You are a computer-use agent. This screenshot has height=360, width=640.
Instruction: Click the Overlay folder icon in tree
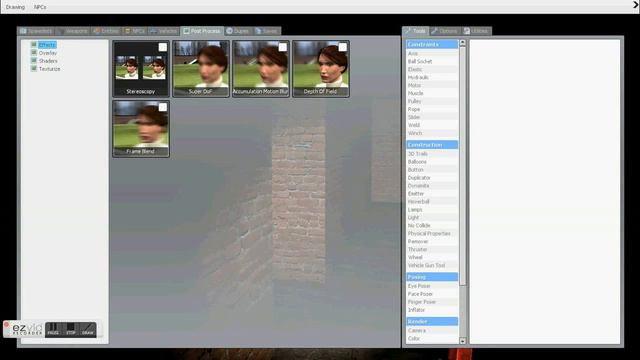[x=34, y=53]
